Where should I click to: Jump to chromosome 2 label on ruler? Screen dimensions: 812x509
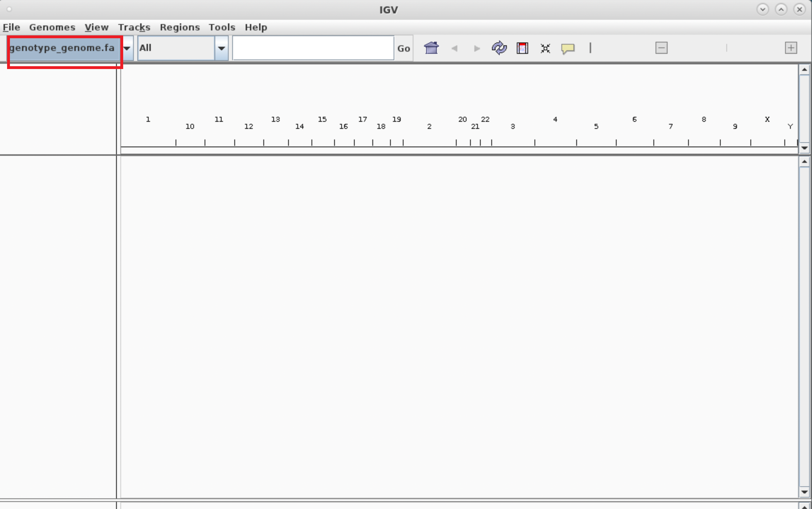coord(429,126)
